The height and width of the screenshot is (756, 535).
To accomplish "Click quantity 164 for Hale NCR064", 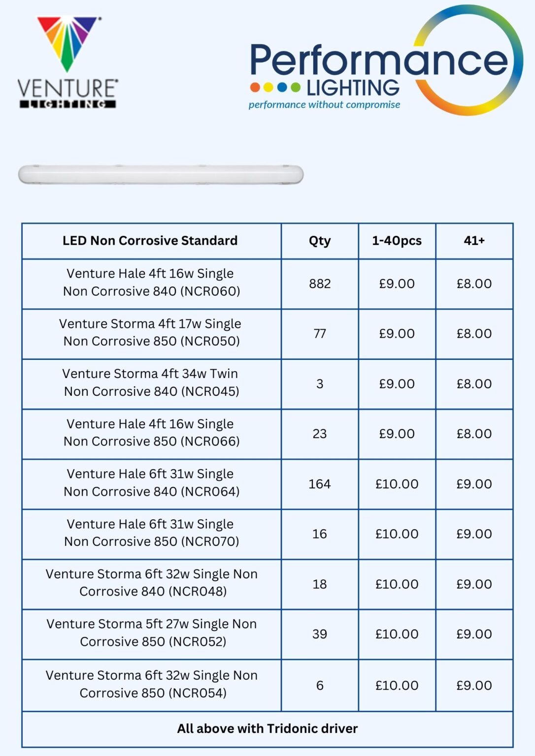I will 319,484.
